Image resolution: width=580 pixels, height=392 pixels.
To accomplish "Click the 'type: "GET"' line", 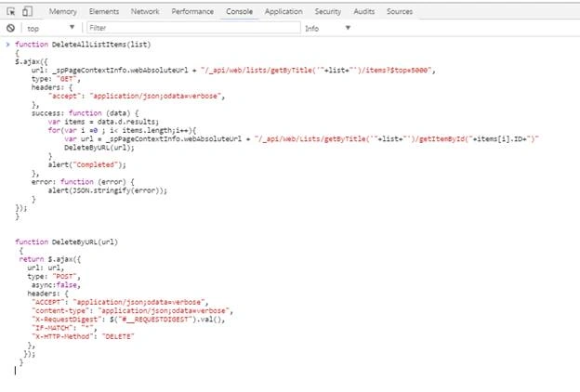I will click(x=56, y=79).
